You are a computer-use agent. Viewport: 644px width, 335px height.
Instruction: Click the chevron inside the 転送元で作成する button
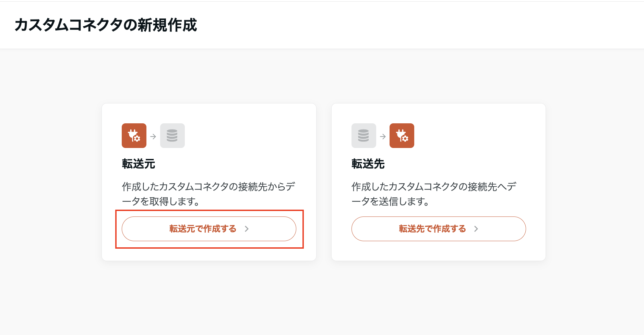click(x=247, y=229)
